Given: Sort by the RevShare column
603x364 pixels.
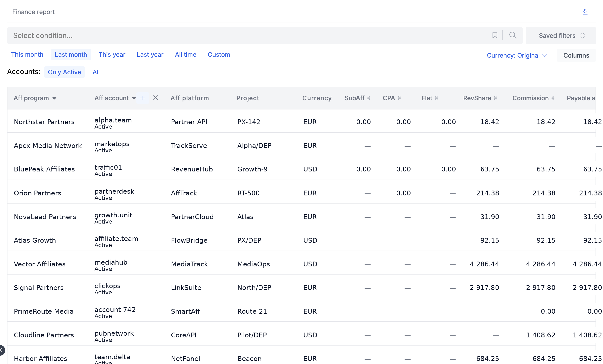Looking at the screenshot, I should (x=495, y=98).
